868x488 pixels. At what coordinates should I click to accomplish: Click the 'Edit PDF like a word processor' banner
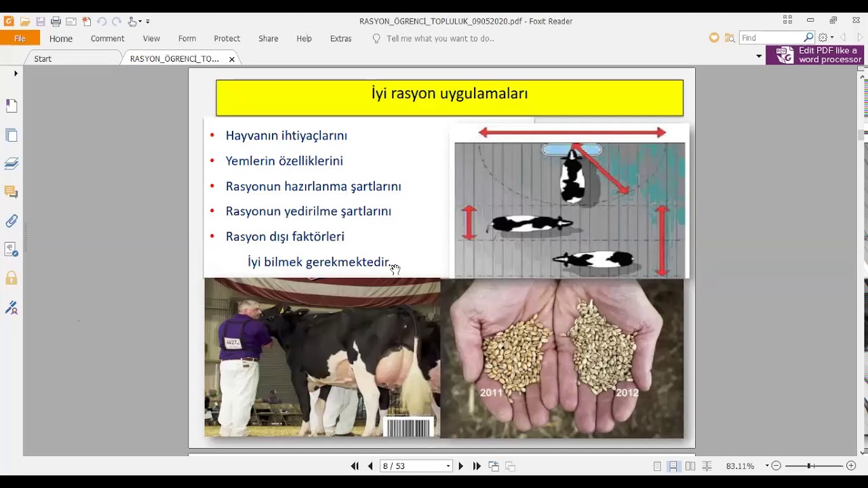[x=815, y=55]
